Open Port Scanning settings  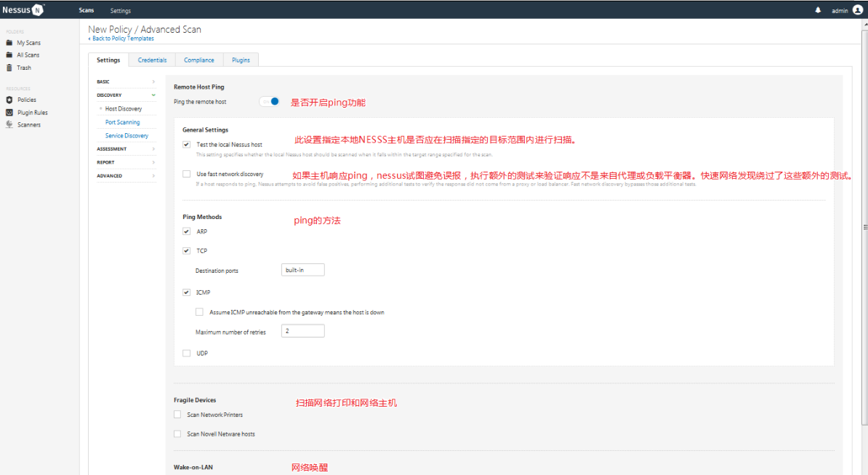(x=122, y=122)
